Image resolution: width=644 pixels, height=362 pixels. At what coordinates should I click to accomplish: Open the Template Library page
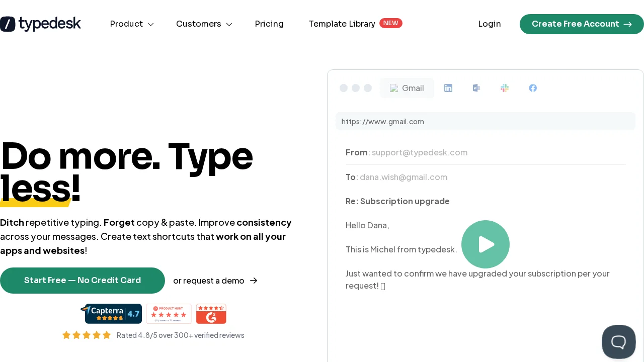(x=342, y=24)
